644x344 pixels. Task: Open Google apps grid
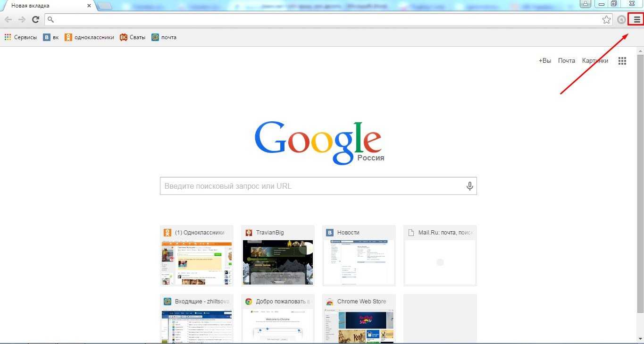click(x=622, y=61)
